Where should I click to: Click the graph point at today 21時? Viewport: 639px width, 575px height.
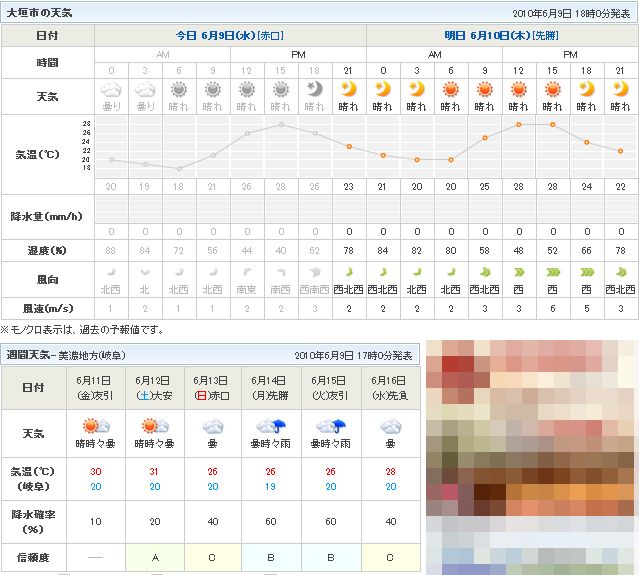point(349,146)
